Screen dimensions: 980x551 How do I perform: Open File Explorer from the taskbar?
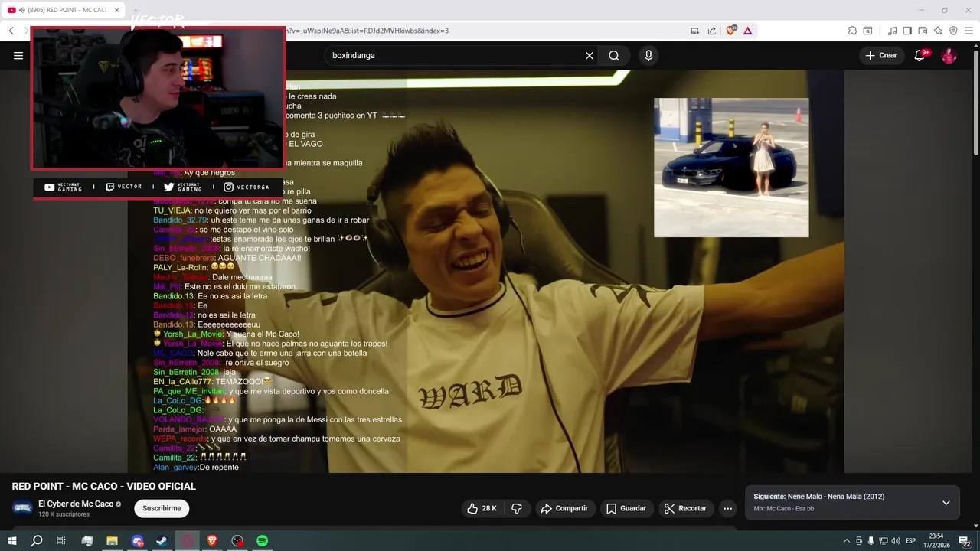(x=112, y=541)
